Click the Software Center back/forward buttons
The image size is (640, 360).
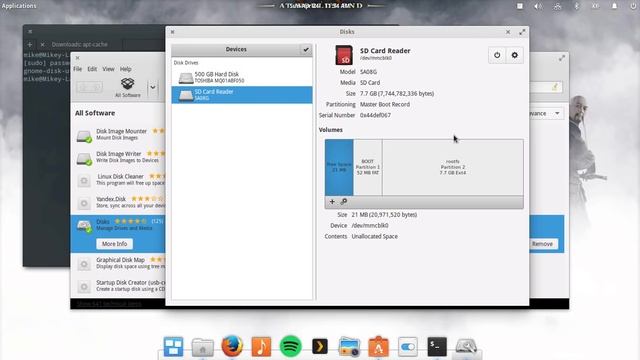pyautogui.click(x=89, y=87)
